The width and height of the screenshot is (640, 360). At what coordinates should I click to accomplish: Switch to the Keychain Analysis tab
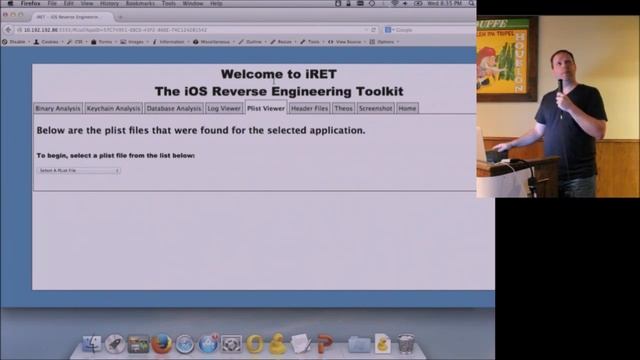point(113,108)
